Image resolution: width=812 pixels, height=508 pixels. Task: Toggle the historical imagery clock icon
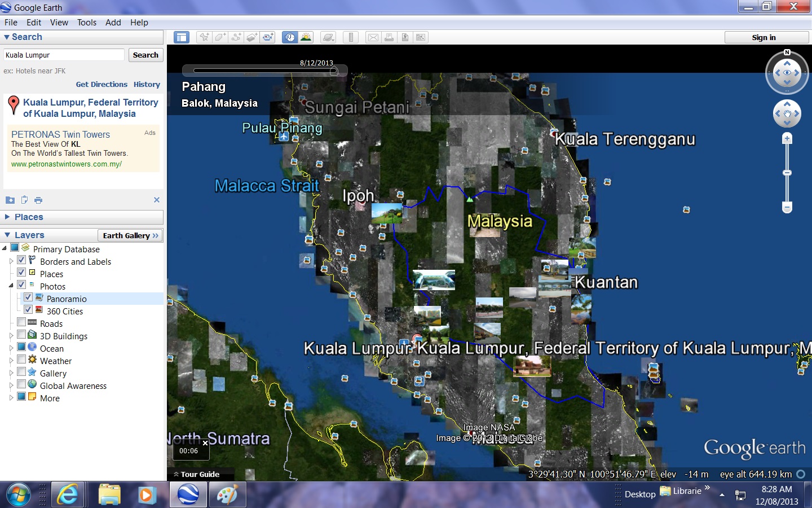[290, 37]
